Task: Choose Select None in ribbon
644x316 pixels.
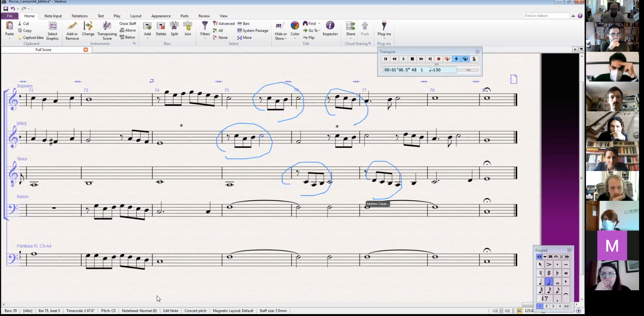Action: [220, 38]
